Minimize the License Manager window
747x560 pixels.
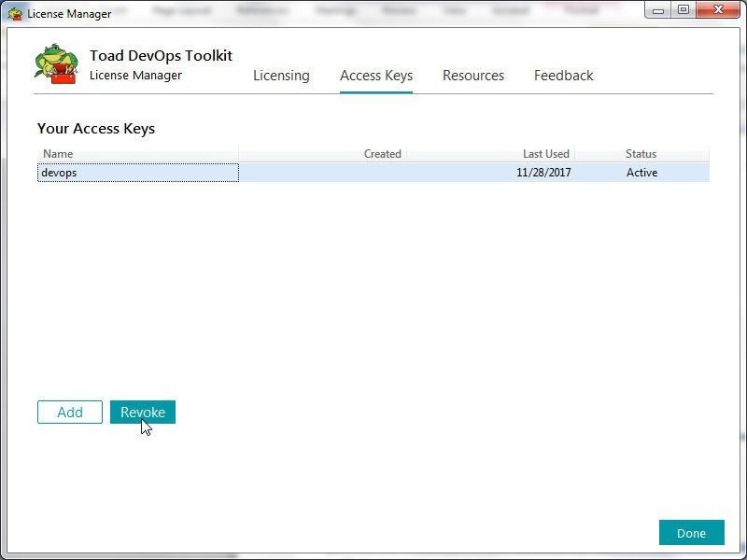(x=658, y=10)
